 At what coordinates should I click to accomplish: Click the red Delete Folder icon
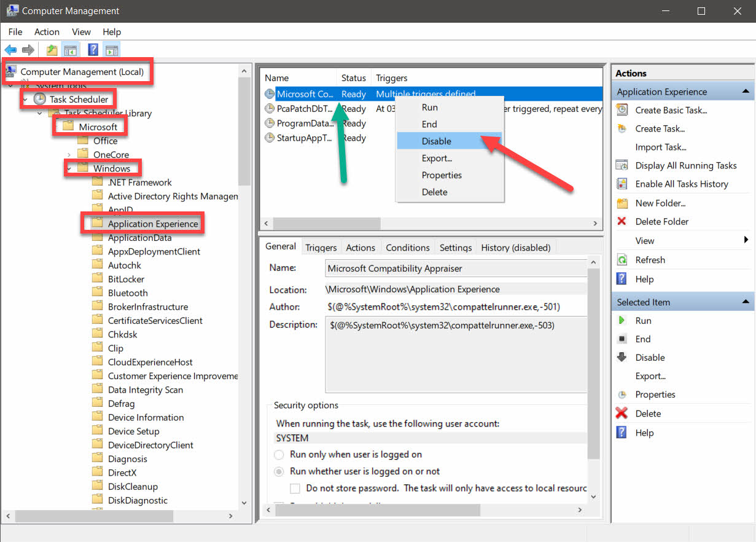click(x=622, y=221)
